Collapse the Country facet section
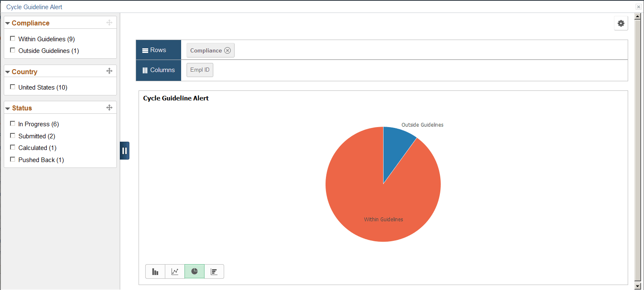The image size is (644, 290). tap(7, 71)
